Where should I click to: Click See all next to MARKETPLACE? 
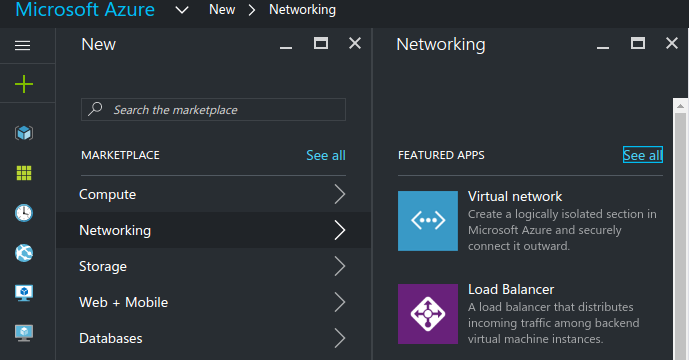[x=326, y=155]
